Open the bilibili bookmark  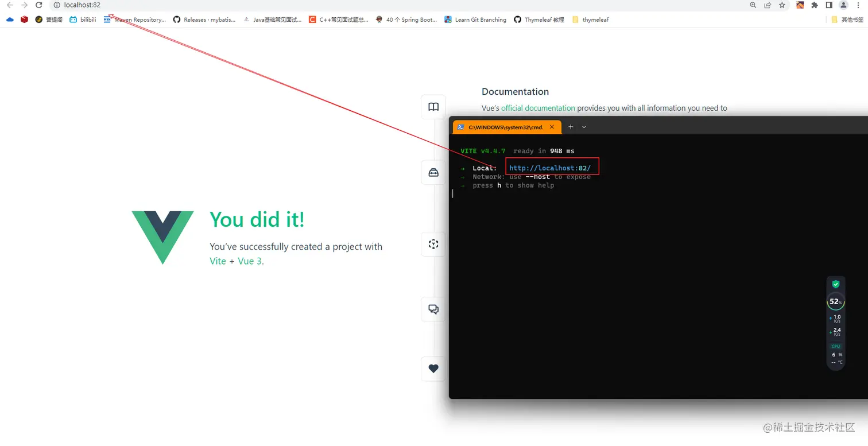pos(83,20)
